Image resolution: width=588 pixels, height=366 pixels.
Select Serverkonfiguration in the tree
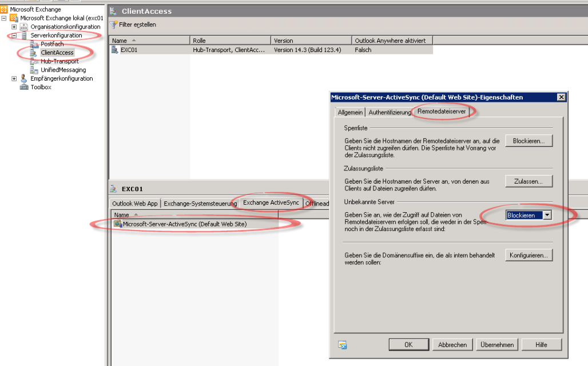(x=56, y=35)
